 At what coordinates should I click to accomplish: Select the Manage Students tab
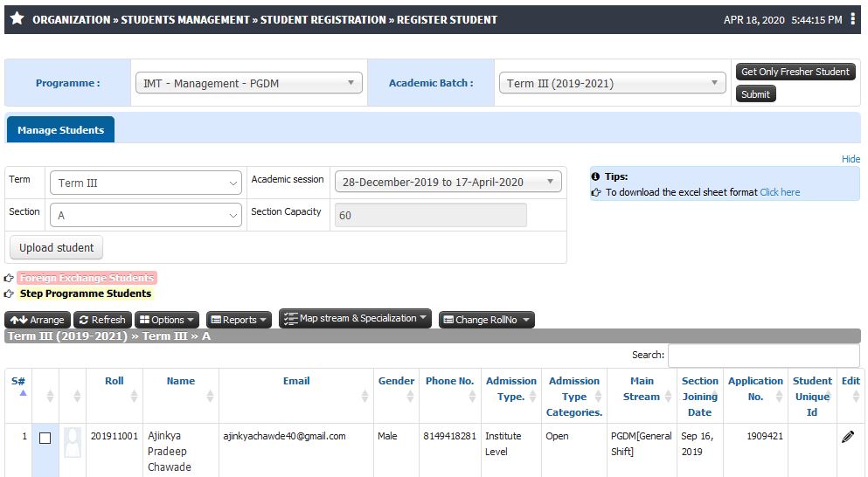(60, 130)
